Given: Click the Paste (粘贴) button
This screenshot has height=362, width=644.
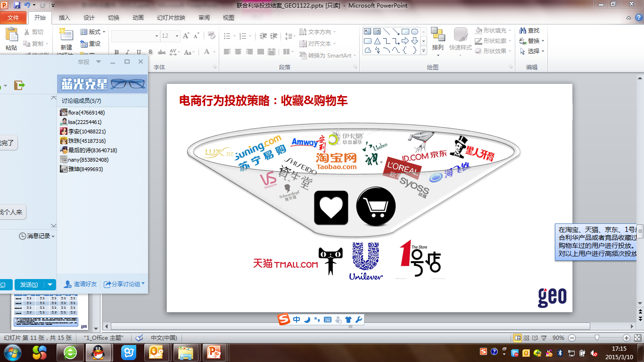Looking at the screenshot, I should 11,39.
